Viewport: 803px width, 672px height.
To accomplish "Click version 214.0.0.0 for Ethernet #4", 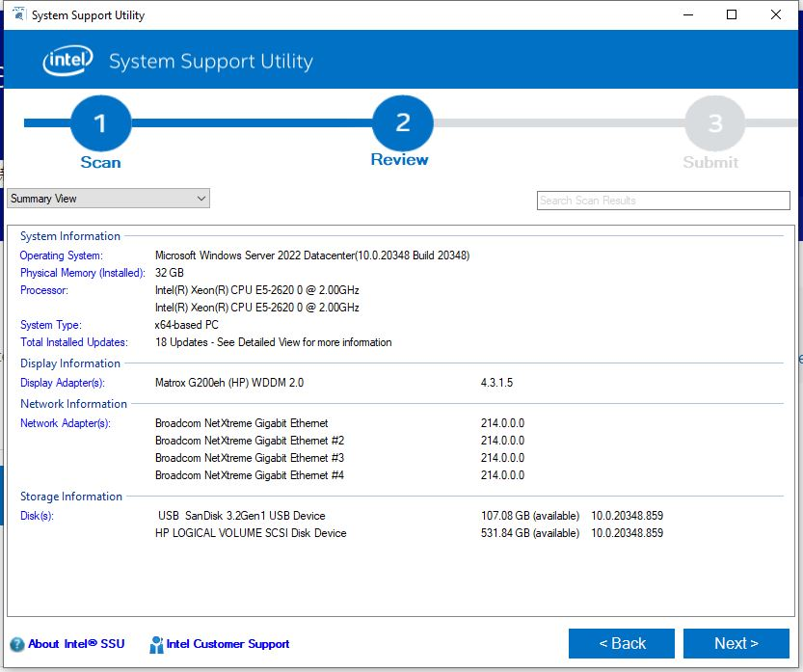I will pyautogui.click(x=503, y=476).
